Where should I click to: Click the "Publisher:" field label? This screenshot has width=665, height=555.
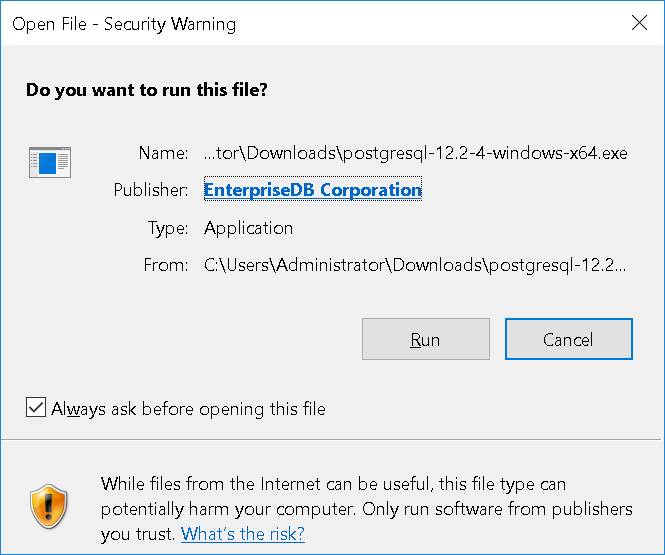[151, 190]
